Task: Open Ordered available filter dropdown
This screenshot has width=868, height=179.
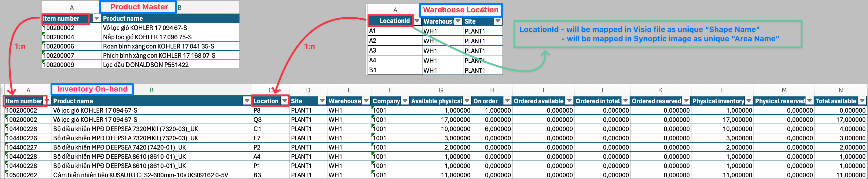Action: (x=569, y=101)
